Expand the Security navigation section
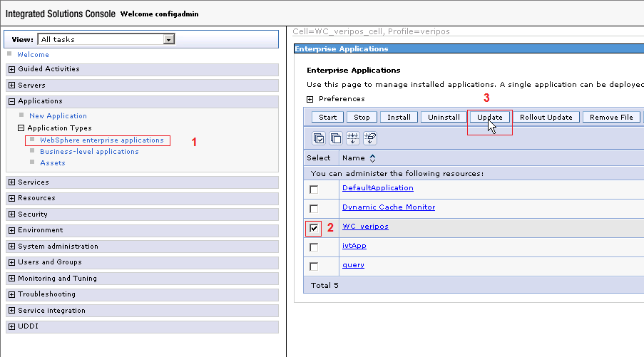The height and width of the screenshot is (357, 644). (x=11, y=214)
